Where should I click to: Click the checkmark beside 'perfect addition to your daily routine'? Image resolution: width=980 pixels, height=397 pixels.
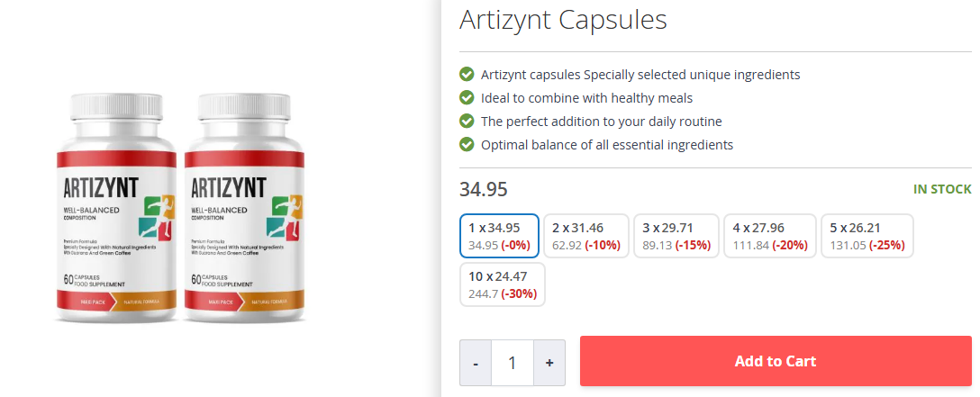point(467,121)
